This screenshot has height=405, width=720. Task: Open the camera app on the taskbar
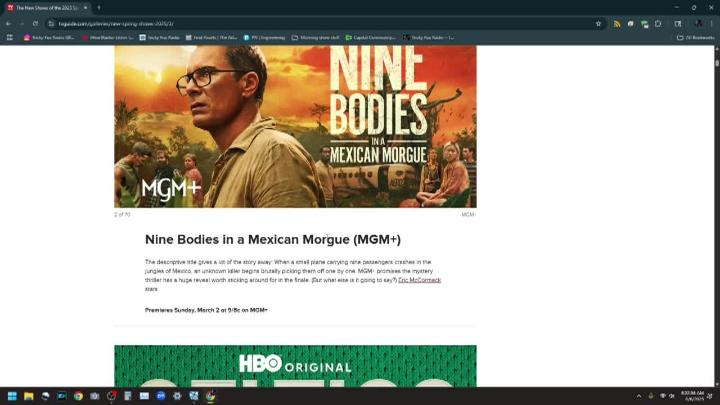tap(95, 396)
